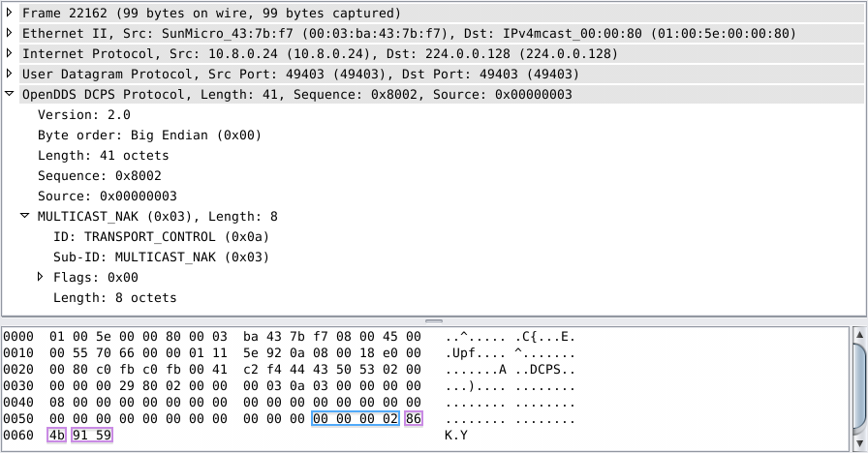Expand the Flags: 0x00 node
868x453 pixels.
point(41,277)
